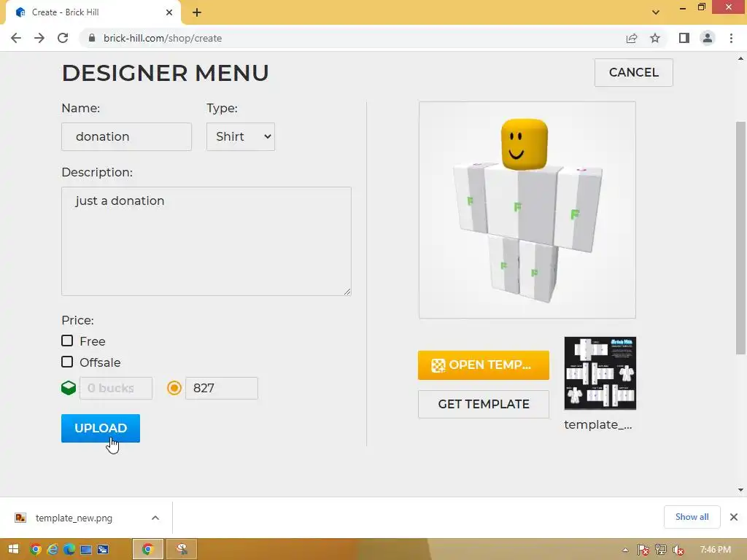Open the muted volume tray icon
747x560 pixels.
(x=678, y=550)
